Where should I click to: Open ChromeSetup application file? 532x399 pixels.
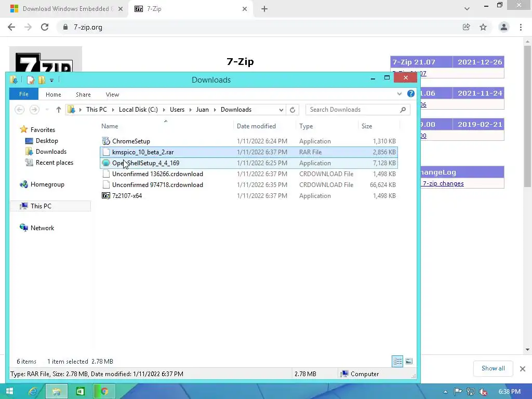pyautogui.click(x=131, y=141)
